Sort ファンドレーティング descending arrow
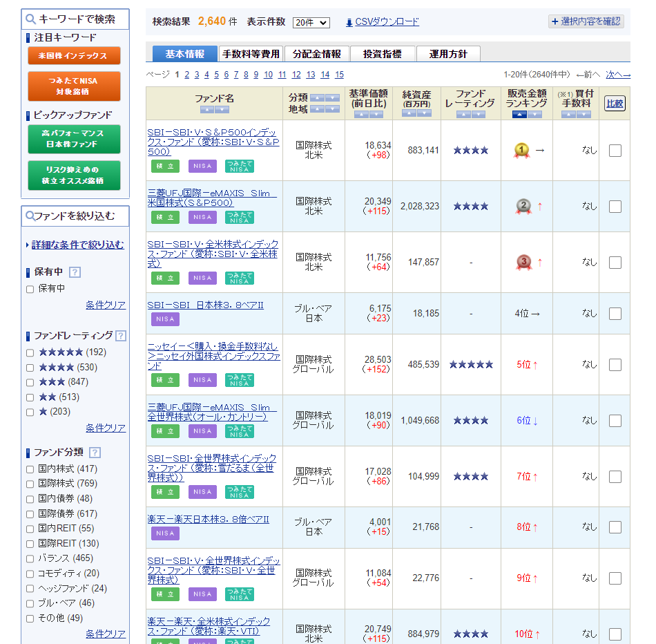656x644 pixels. pos(479,114)
